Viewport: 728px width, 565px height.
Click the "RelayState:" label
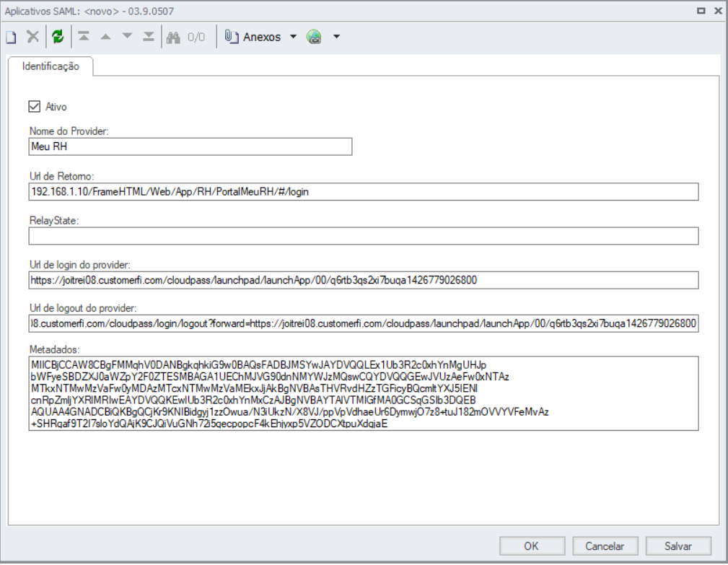[54, 221]
